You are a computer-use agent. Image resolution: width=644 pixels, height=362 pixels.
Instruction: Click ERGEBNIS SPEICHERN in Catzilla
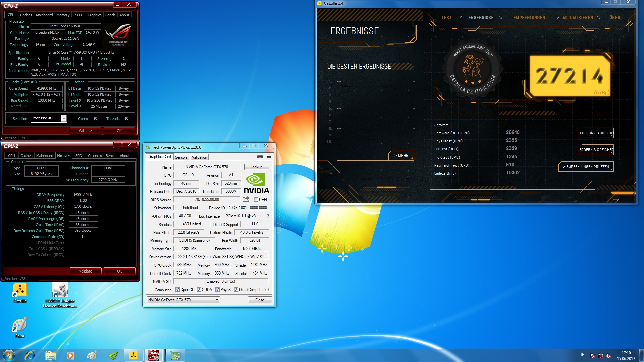tap(596, 150)
